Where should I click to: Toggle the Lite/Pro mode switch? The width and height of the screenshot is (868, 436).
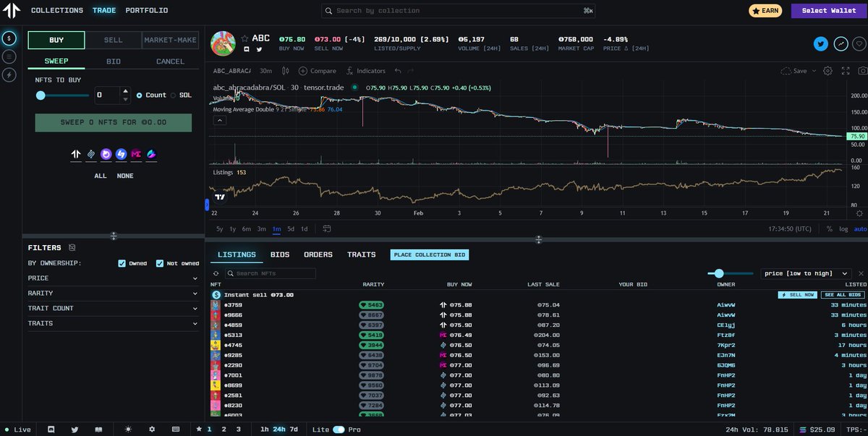(x=338, y=429)
